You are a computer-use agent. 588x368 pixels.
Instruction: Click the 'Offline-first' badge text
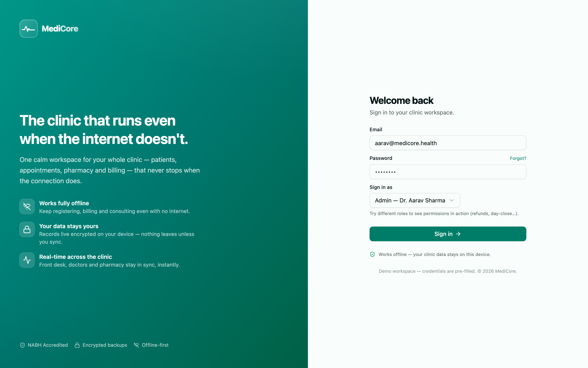coord(155,345)
